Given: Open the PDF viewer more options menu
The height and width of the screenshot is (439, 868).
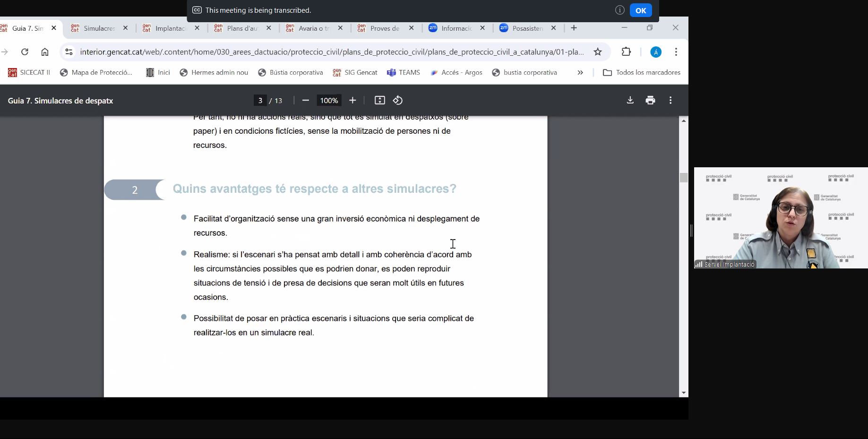Looking at the screenshot, I should [670, 100].
